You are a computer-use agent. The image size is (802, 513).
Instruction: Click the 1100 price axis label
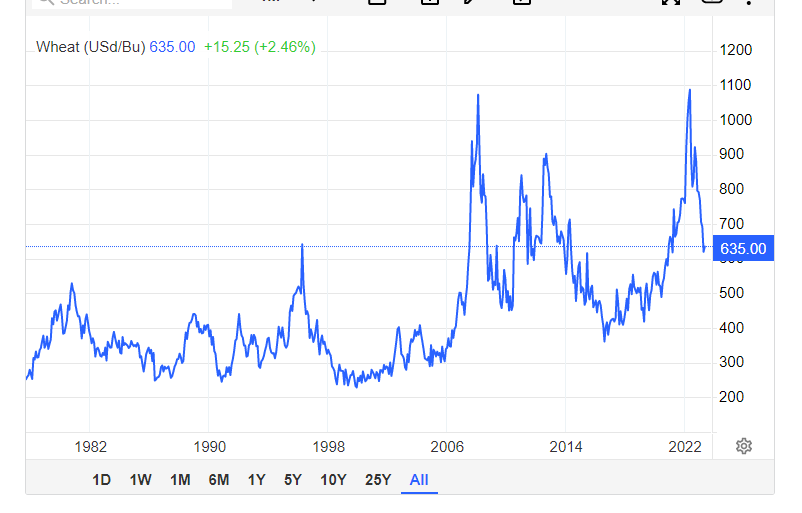click(735, 85)
